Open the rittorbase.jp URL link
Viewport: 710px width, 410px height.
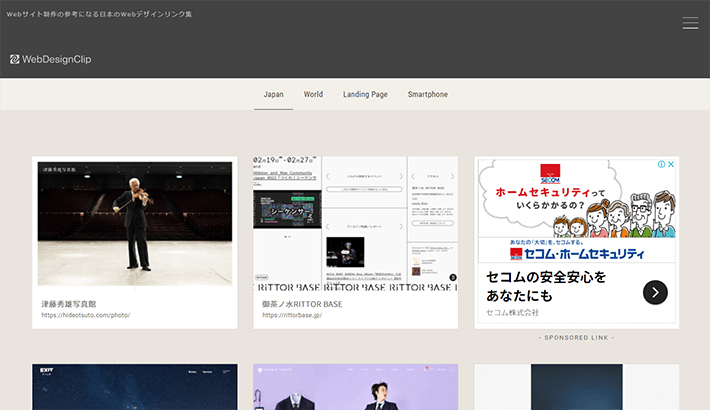pyautogui.click(x=292, y=315)
